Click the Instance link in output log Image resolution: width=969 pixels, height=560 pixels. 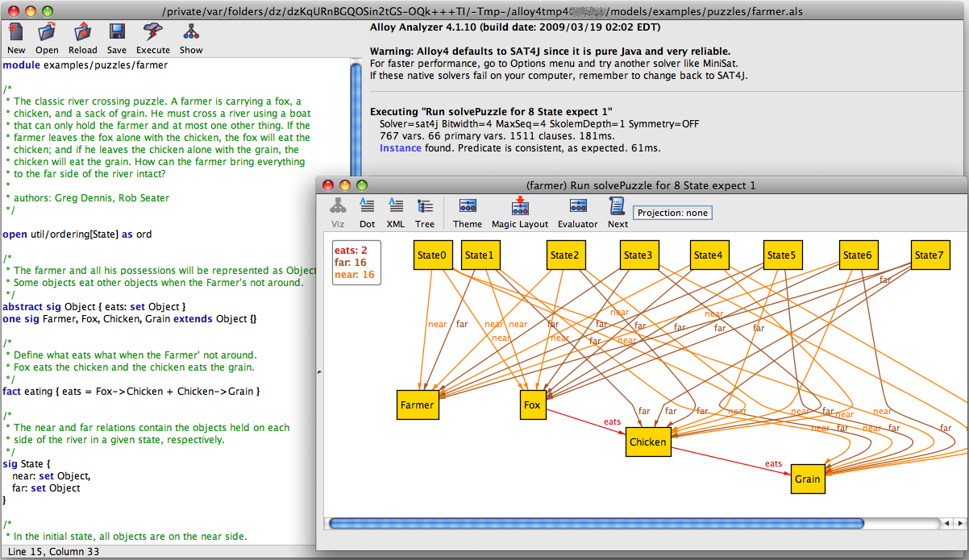coord(401,147)
